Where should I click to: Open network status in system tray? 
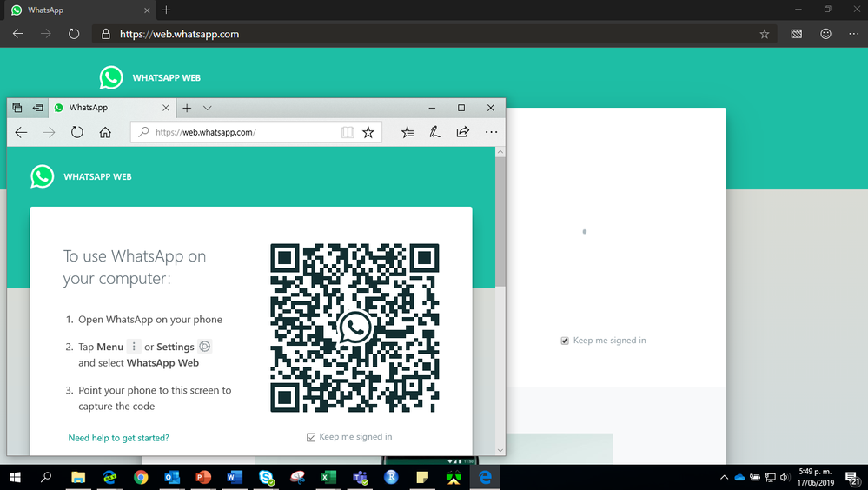click(770, 477)
